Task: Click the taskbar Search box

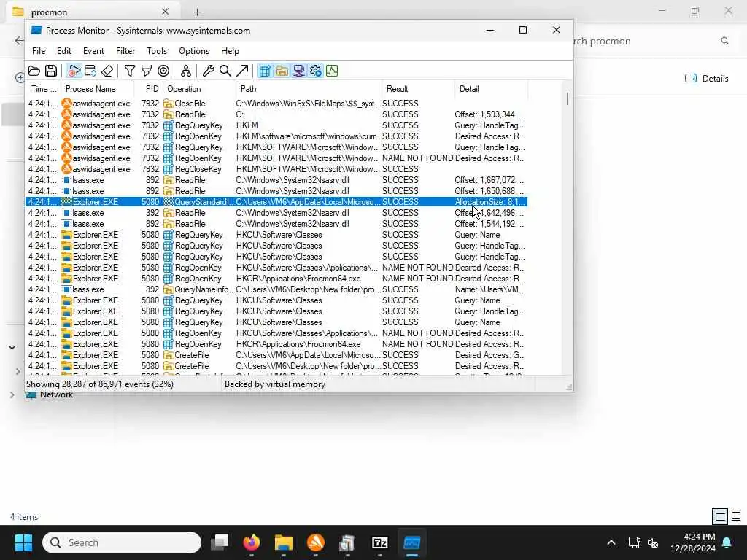Action: point(122,542)
